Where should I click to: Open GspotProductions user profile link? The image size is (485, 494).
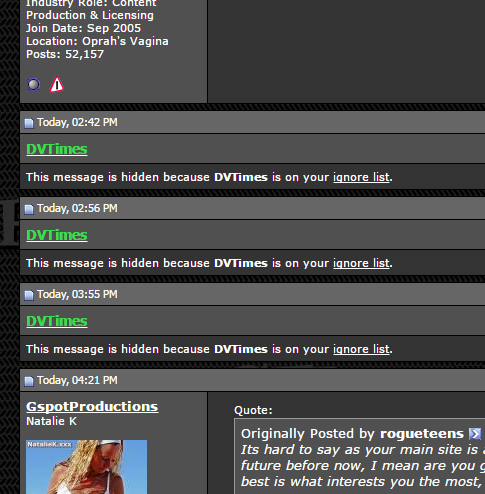tap(92, 407)
